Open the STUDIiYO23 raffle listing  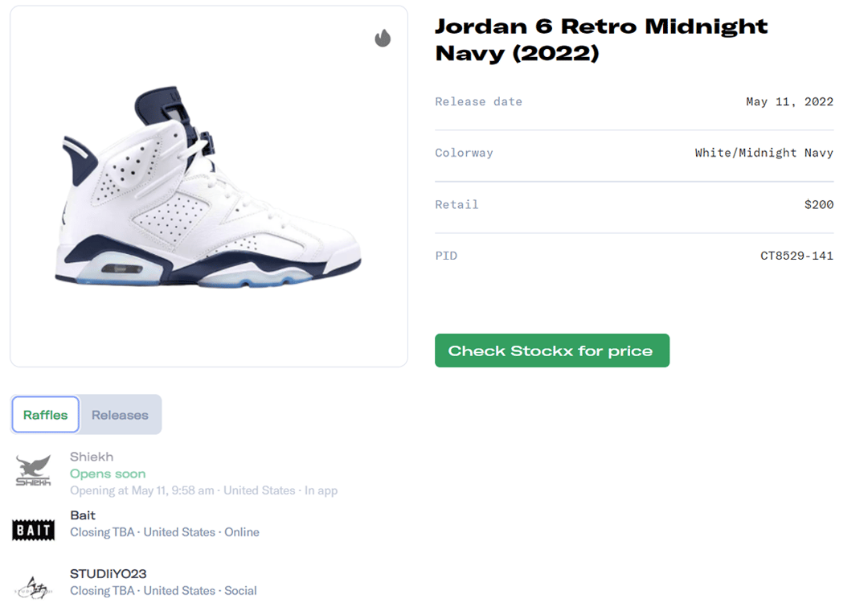coord(108,574)
